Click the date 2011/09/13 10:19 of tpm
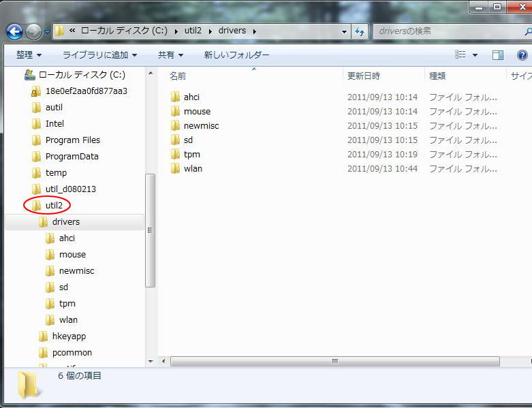Screen dimensions: 532x408 tap(382, 155)
